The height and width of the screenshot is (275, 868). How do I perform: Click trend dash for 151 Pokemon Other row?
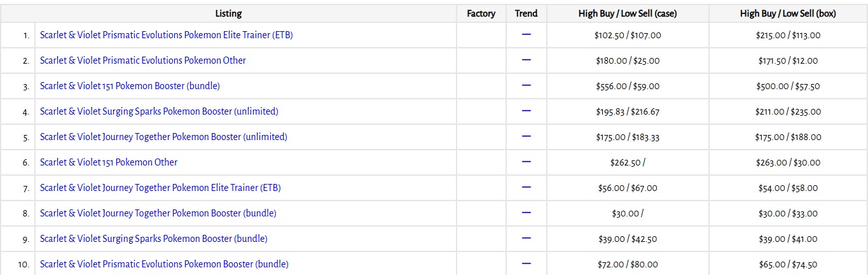click(x=526, y=162)
